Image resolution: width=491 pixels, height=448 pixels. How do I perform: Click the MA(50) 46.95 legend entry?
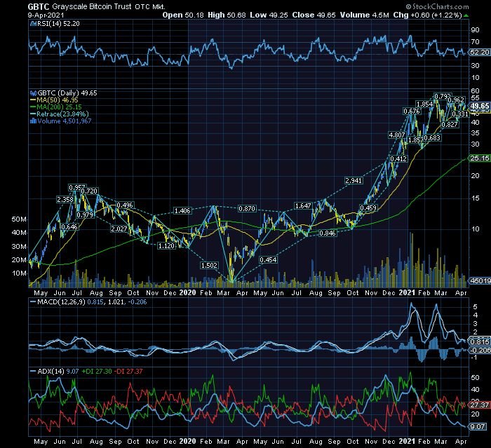tap(58, 100)
